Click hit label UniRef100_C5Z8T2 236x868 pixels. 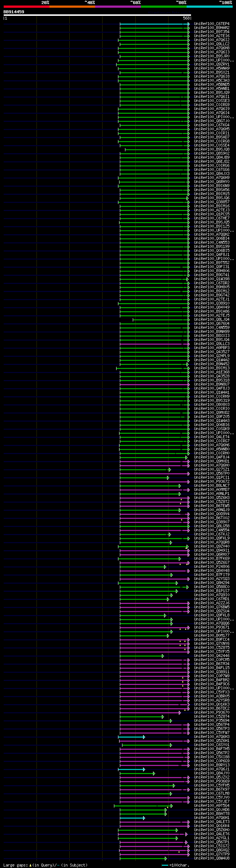(x=212, y=502)
